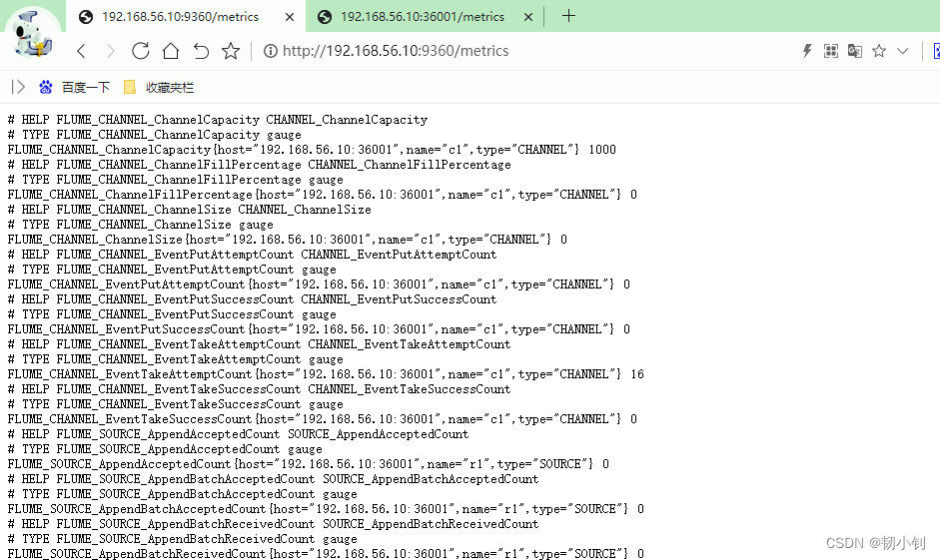Click the address bar URL field
The width and height of the screenshot is (940, 560).
(x=396, y=51)
